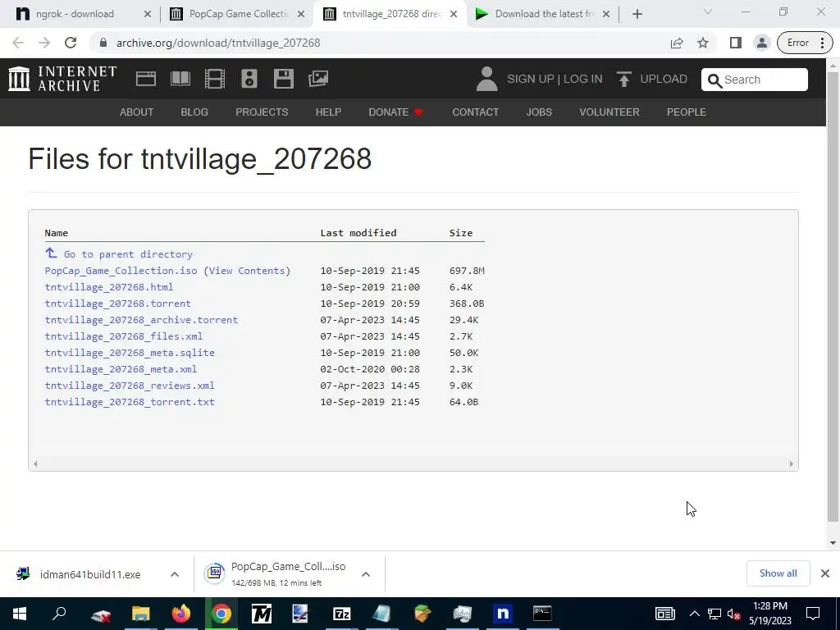Open tntvillage_207268_archive.torrent link
This screenshot has height=630, width=840.
tap(141, 320)
